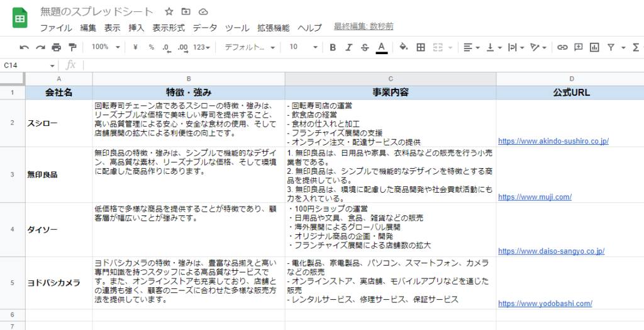Viewport: 644px width, 330px height.
Task: Open the ヘルプ menu
Action: point(309,28)
